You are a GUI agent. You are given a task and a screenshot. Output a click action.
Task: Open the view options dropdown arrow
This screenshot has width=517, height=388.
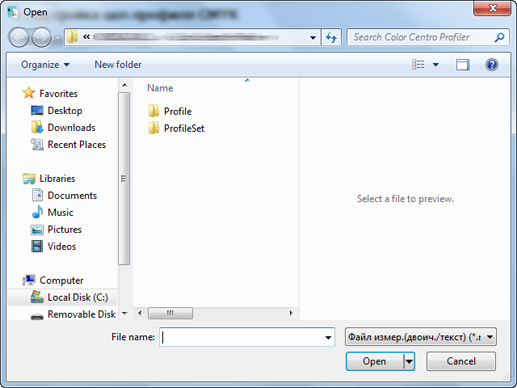pyautogui.click(x=436, y=65)
